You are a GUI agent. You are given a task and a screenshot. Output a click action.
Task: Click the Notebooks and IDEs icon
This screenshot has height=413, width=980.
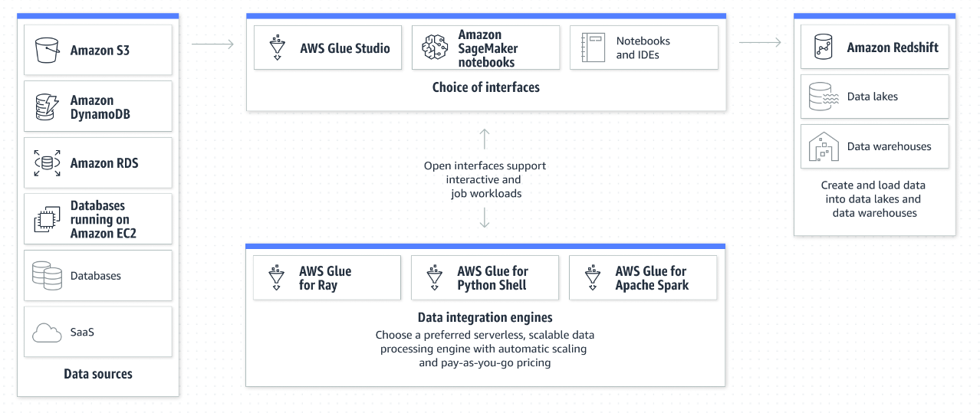594,48
